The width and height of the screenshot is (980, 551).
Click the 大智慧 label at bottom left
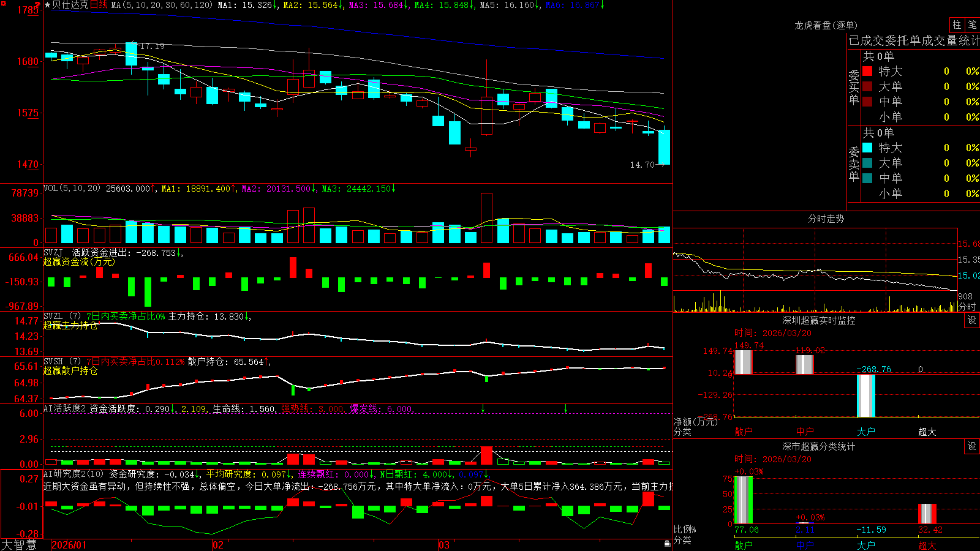(x=19, y=545)
